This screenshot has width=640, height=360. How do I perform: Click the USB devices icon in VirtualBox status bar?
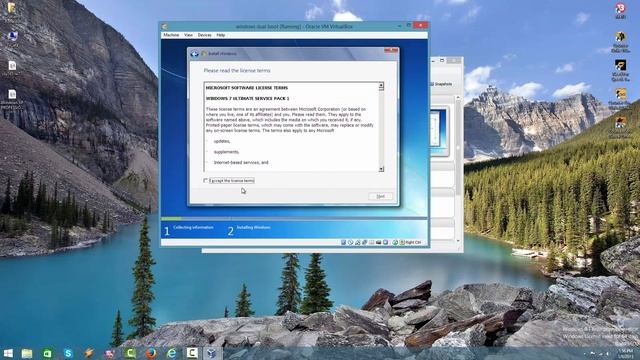point(364,242)
